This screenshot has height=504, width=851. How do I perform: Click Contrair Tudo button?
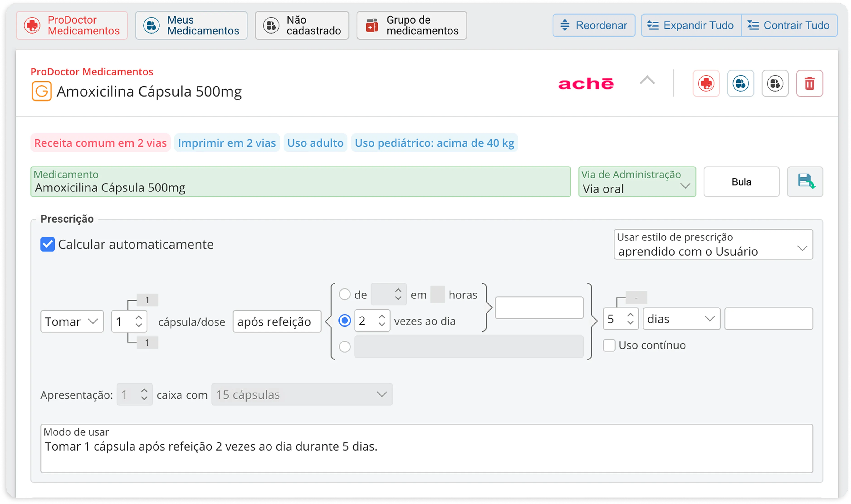point(789,25)
